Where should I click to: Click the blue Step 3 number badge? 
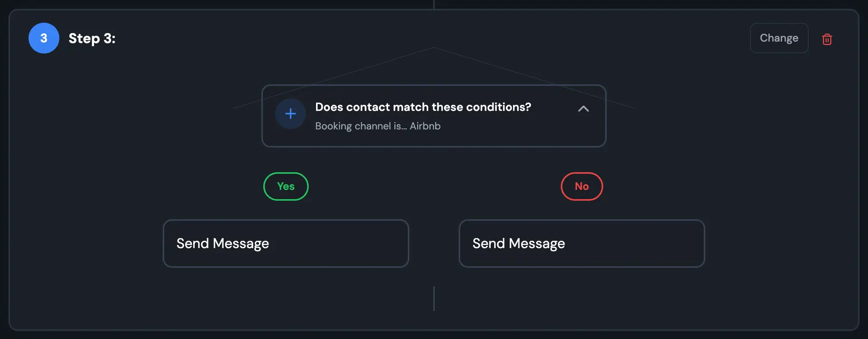tap(43, 38)
